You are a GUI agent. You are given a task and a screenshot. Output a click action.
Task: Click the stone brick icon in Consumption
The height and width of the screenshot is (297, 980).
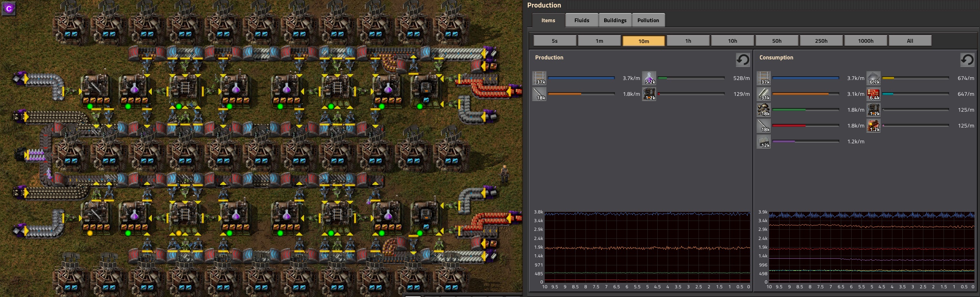pyautogui.click(x=764, y=141)
